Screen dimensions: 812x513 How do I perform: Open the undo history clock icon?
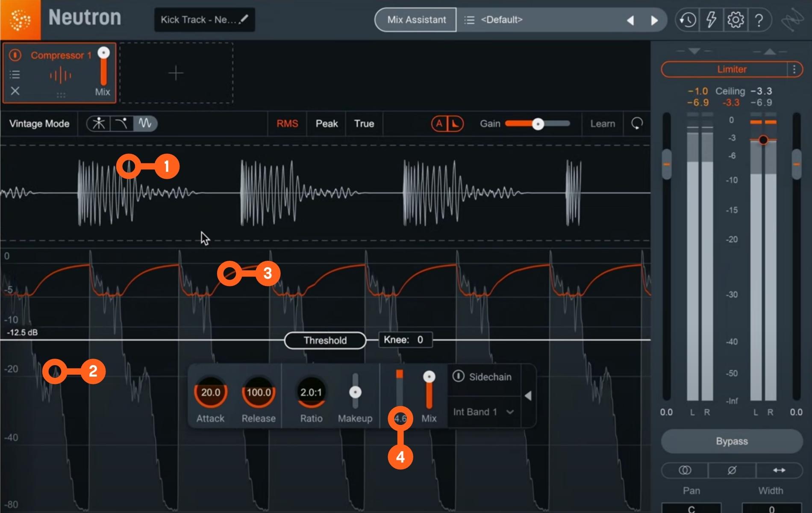tap(688, 20)
